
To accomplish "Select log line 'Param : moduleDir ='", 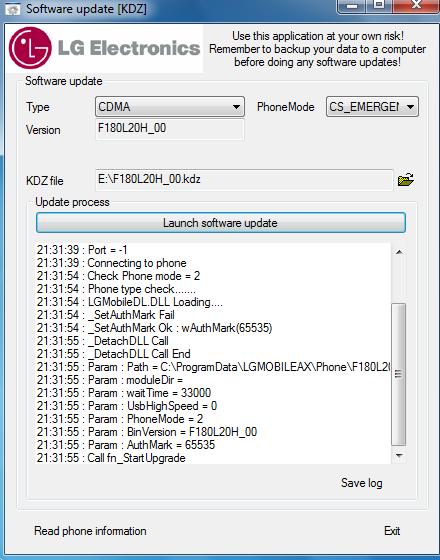I will pos(110,380).
